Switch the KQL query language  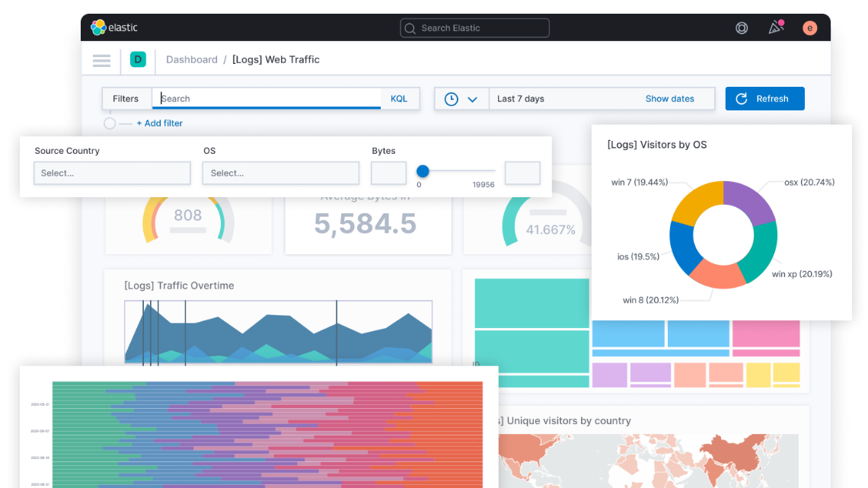(x=398, y=98)
